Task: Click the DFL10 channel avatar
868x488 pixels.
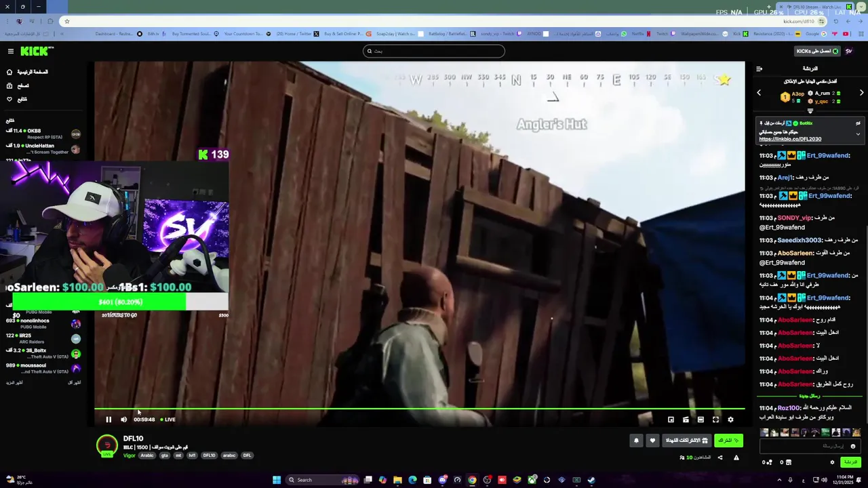Action: click(x=106, y=445)
